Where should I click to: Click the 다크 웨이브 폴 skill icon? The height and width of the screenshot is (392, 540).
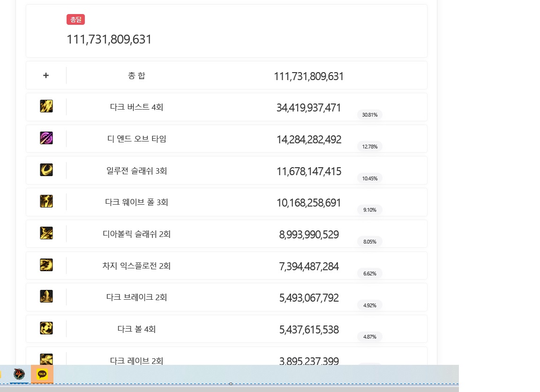tap(46, 201)
